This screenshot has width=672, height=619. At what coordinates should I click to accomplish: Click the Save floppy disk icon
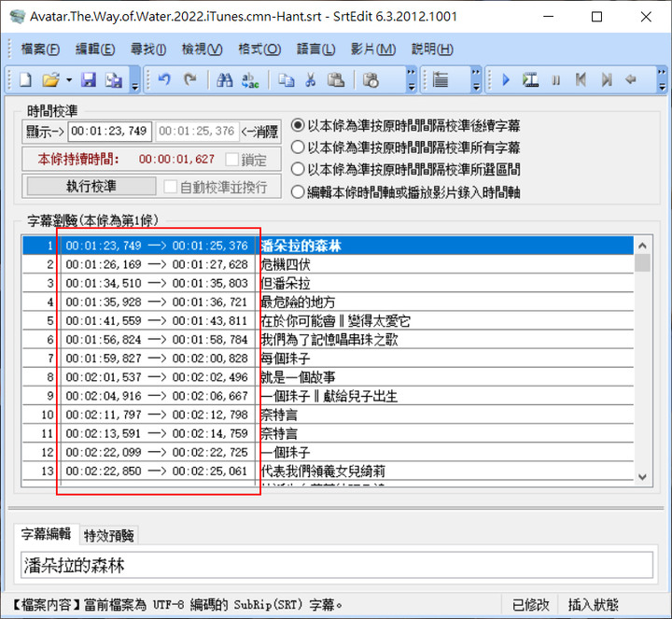(x=89, y=79)
